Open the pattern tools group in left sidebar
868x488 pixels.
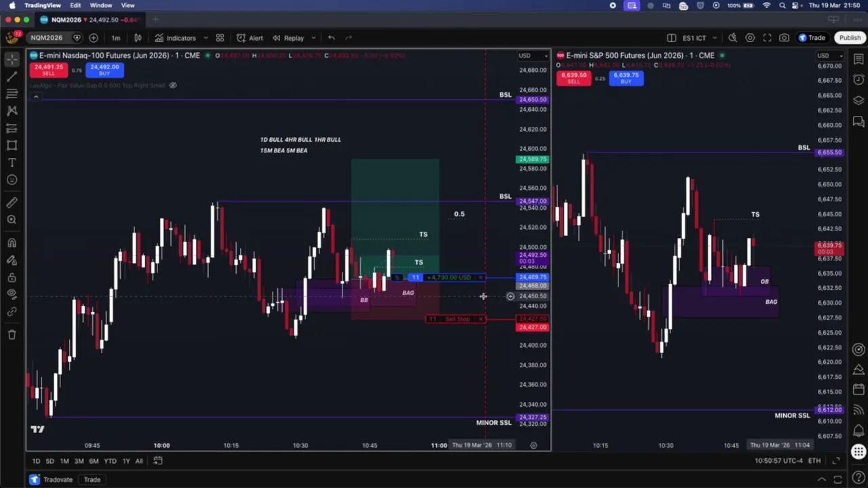click(x=12, y=110)
